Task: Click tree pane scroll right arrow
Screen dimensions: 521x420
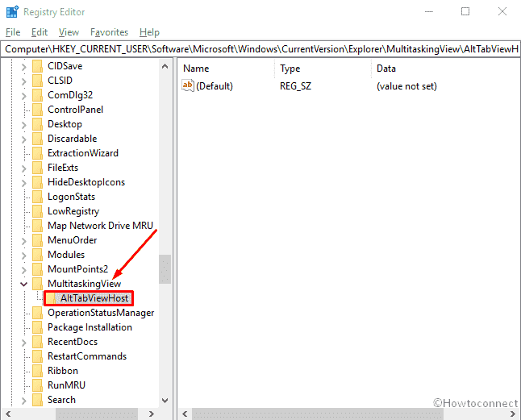Action: pyautogui.click(x=152, y=414)
